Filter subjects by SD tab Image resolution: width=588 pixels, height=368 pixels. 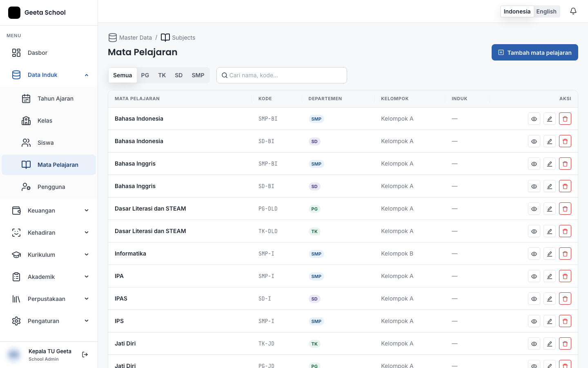[x=179, y=75]
